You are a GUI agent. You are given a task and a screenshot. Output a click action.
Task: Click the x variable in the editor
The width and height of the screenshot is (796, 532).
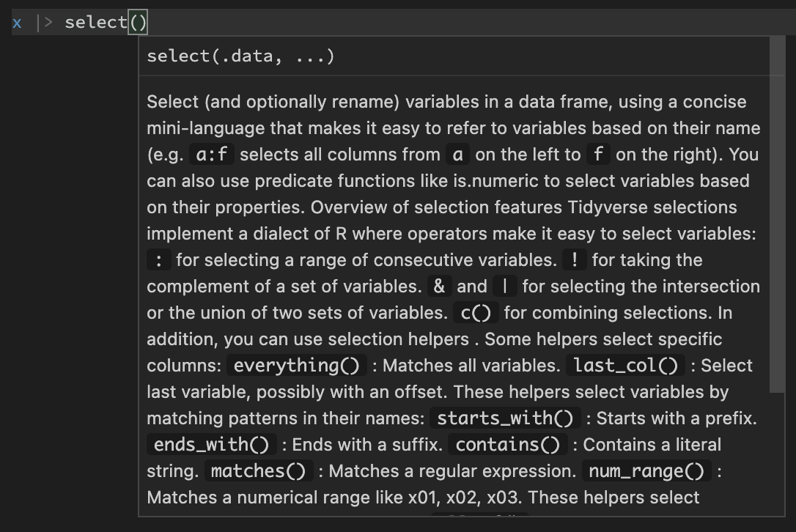17,23
